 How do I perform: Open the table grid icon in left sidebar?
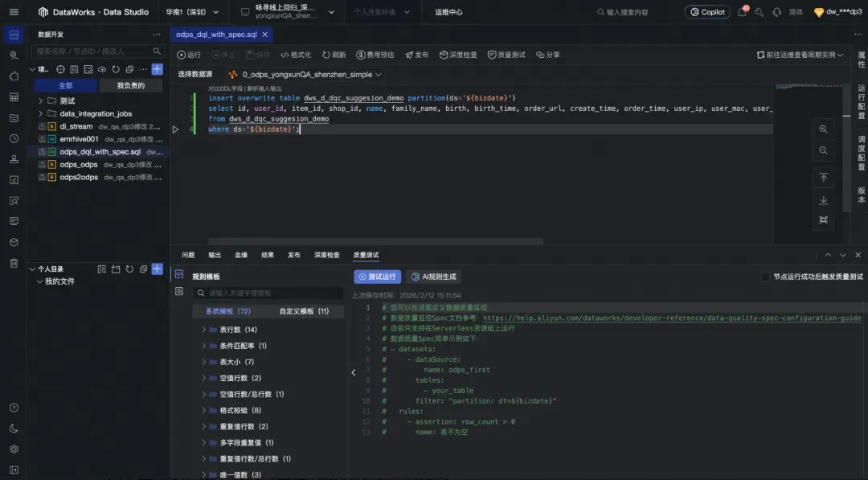[x=14, y=97]
